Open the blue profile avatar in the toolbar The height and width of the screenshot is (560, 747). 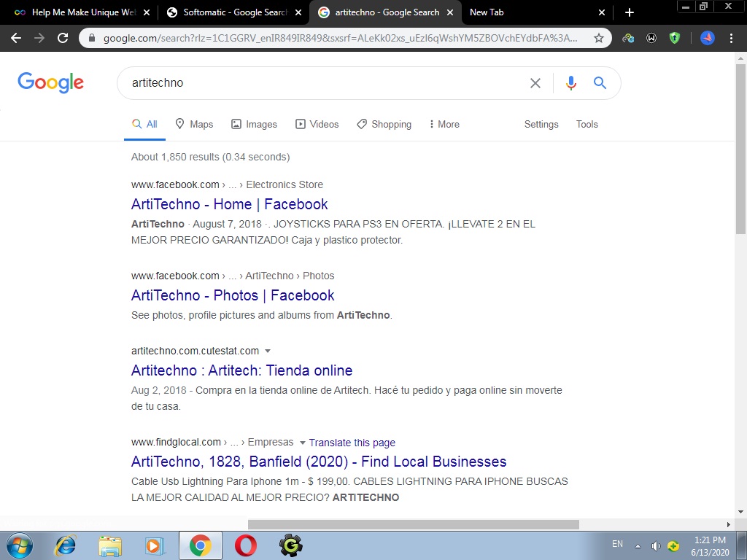pos(708,38)
